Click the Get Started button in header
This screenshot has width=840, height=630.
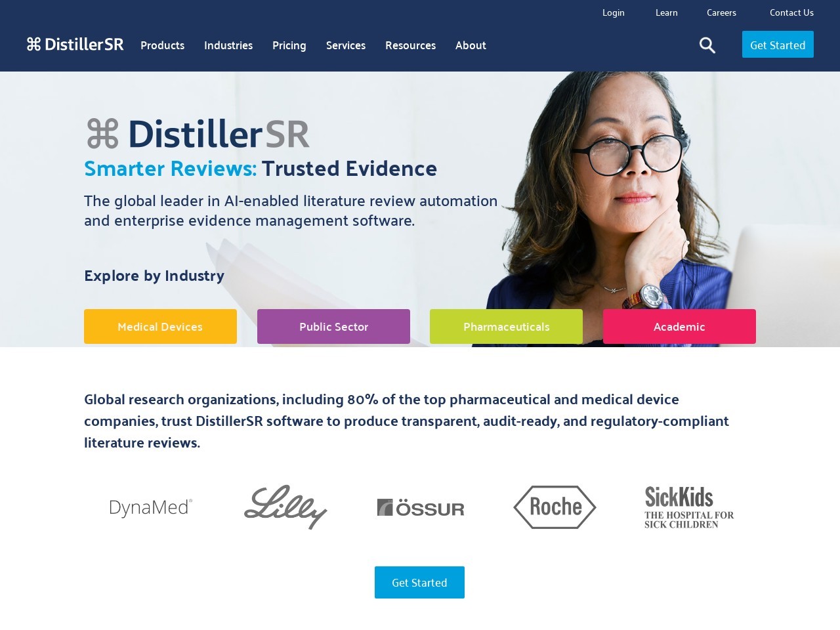pos(778,45)
